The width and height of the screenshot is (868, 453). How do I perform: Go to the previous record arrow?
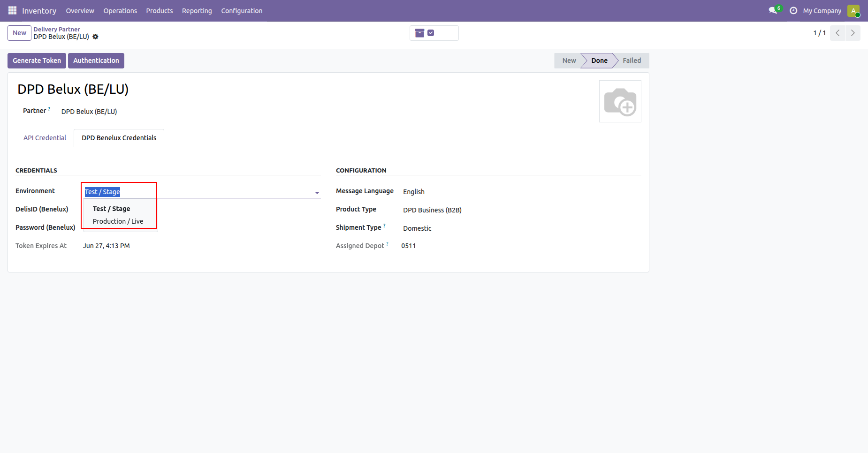[838, 33]
